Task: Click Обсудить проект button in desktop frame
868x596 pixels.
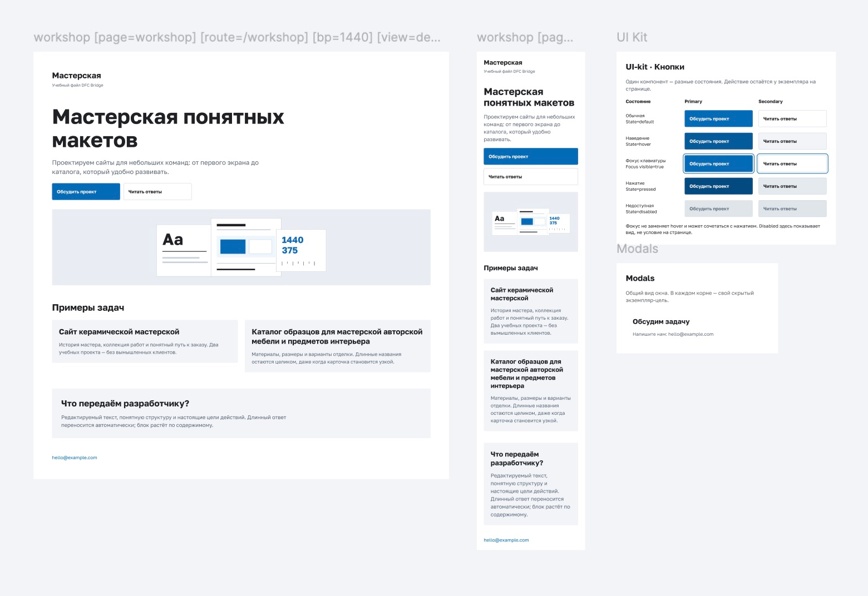Action: 86,192
